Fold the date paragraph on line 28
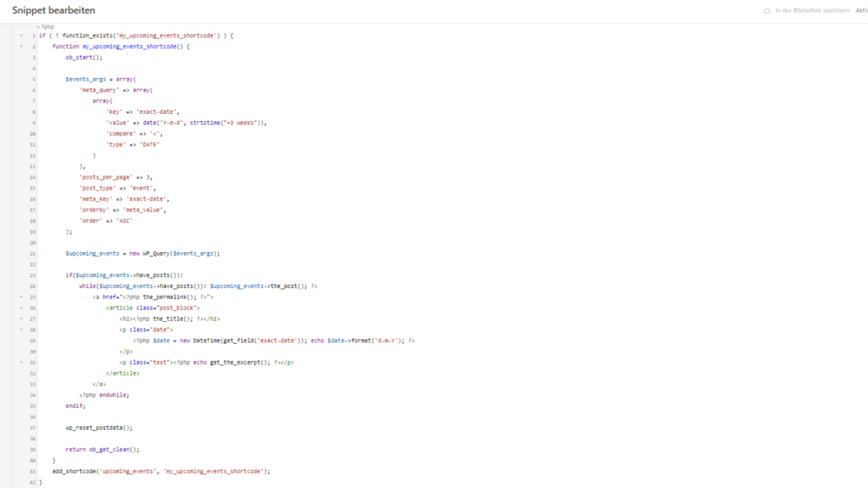 click(21, 329)
